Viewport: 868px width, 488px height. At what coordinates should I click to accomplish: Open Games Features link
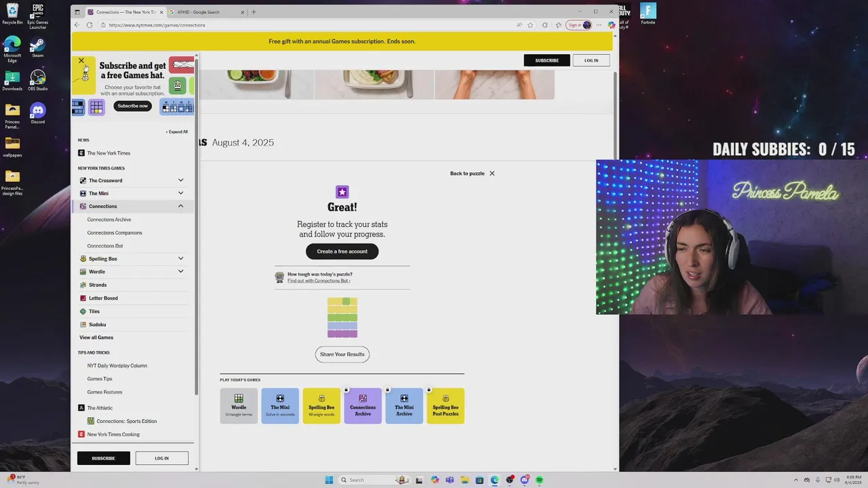point(104,392)
